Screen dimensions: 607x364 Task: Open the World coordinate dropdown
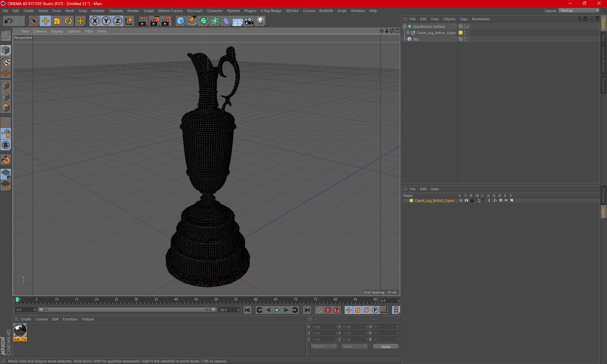click(324, 346)
